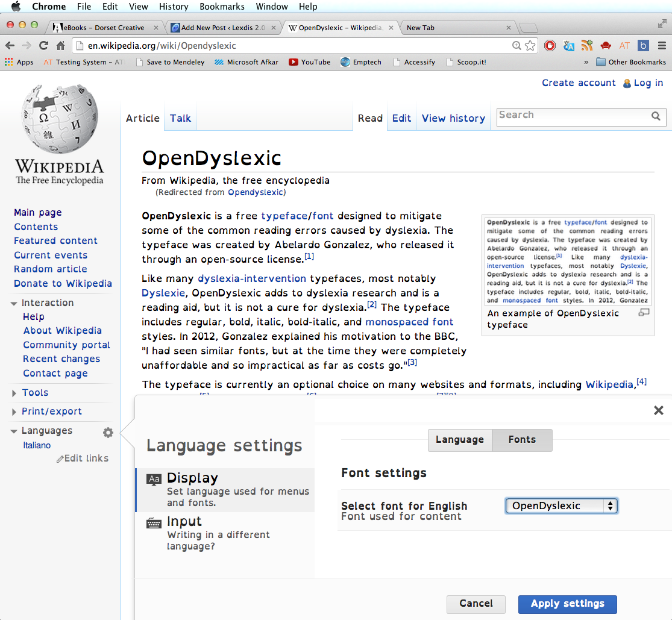This screenshot has height=620, width=672.
Task: Switch to the Fonts tab
Action: coord(522,440)
